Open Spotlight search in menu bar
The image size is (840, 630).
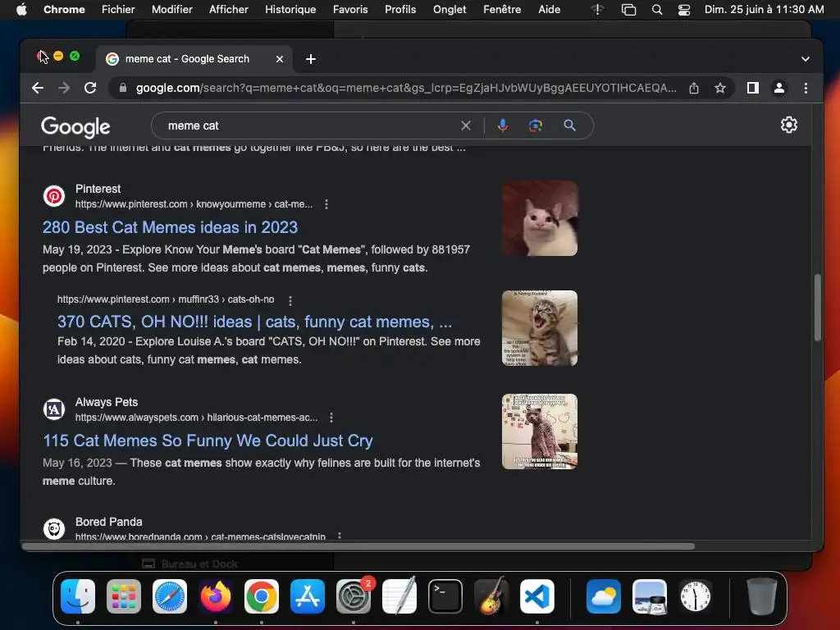coord(657,10)
